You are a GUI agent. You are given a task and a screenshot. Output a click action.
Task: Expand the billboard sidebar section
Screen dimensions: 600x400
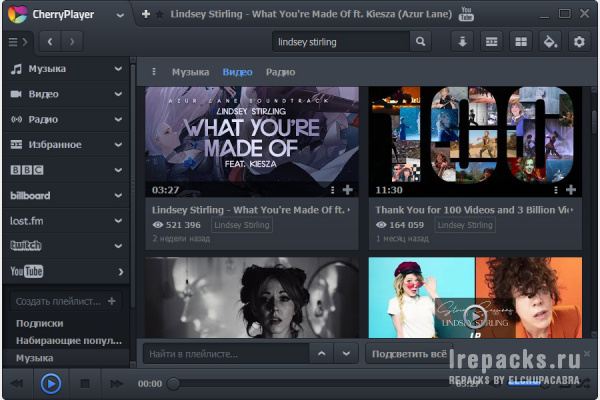pos(118,195)
